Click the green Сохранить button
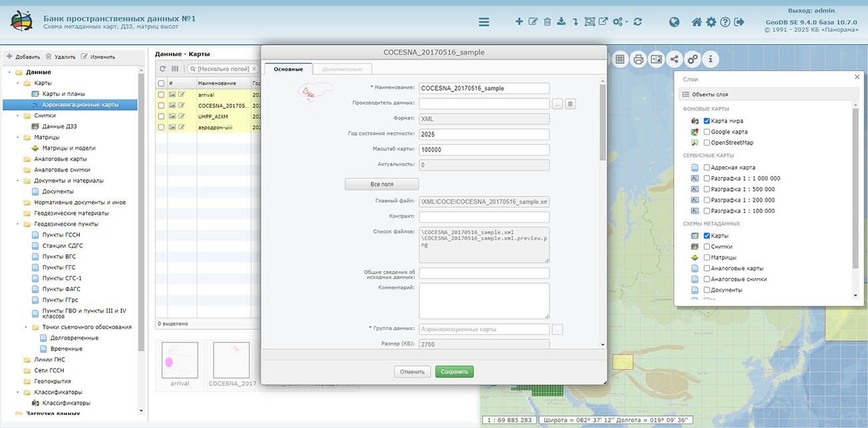This screenshot has width=868, height=428. [x=454, y=372]
